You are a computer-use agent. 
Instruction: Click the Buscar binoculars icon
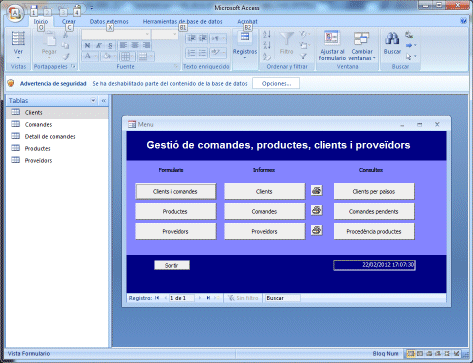click(x=392, y=38)
